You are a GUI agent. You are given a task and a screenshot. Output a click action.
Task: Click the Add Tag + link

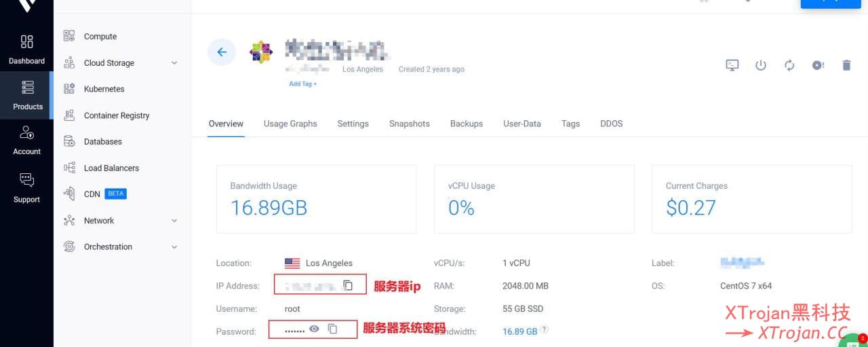tap(302, 84)
